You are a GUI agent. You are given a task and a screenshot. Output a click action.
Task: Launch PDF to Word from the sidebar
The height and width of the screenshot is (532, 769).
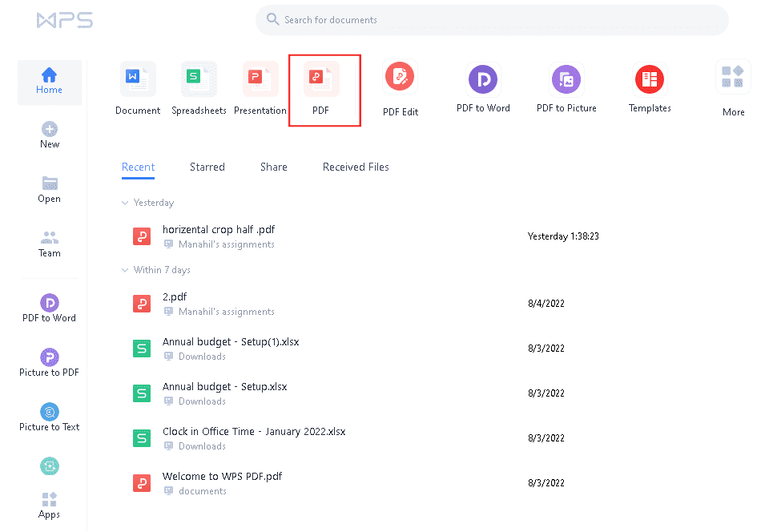point(49,308)
